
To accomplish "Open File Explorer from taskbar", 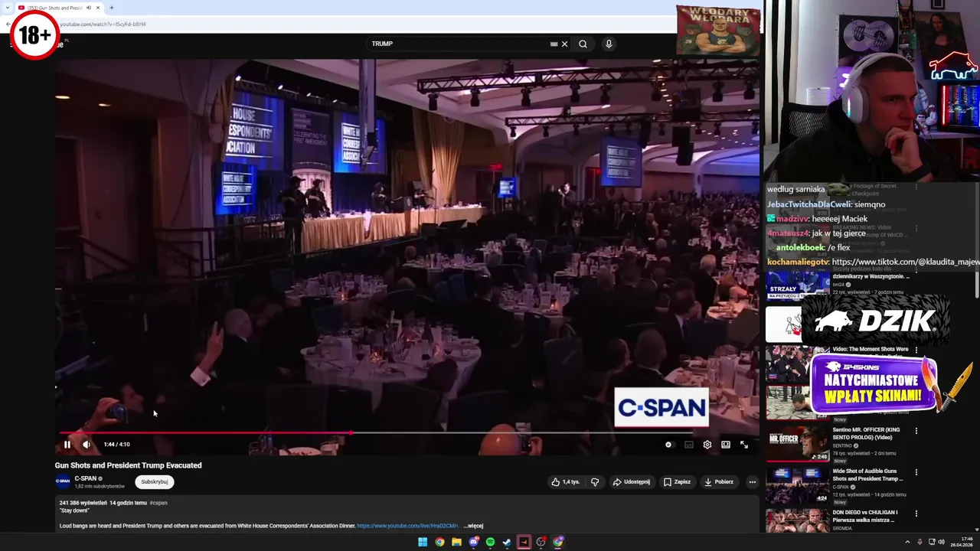I will (x=456, y=542).
